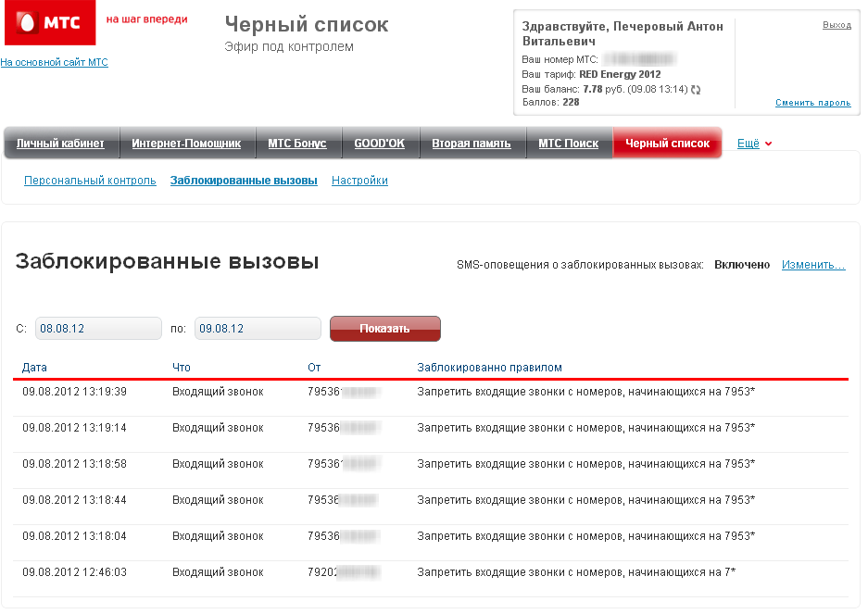Image resolution: width=868 pixels, height=614 pixels.
Task: Click Сменить пароль link
Action: click(812, 103)
